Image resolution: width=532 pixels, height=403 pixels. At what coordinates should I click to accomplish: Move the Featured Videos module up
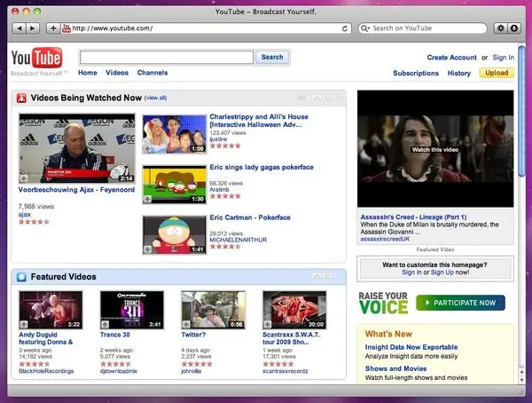point(317,275)
